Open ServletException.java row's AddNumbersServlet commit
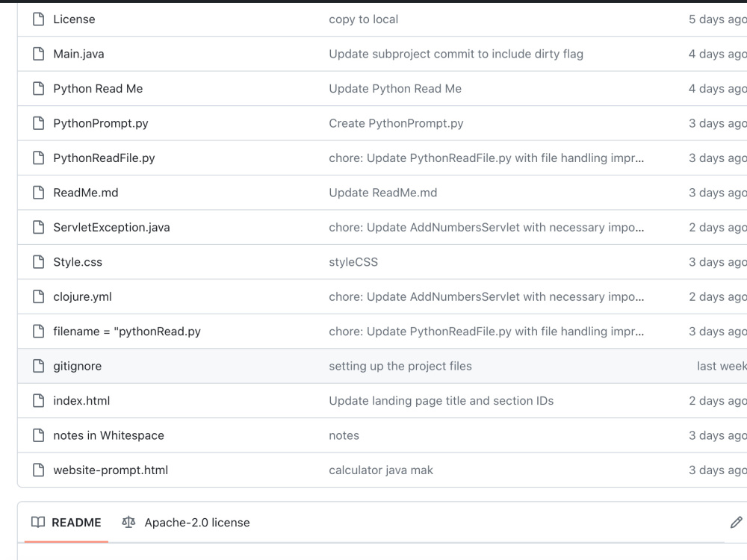This screenshot has height=560, width=747. (486, 227)
